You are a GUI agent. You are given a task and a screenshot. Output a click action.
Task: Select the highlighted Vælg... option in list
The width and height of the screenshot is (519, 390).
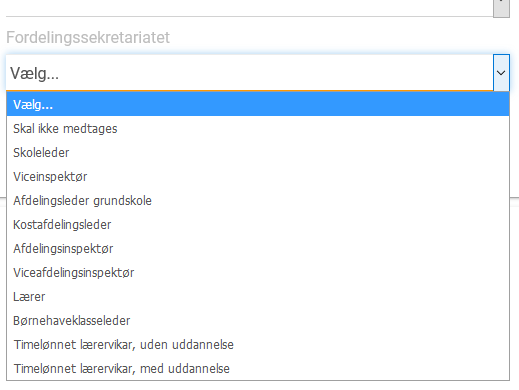point(258,104)
